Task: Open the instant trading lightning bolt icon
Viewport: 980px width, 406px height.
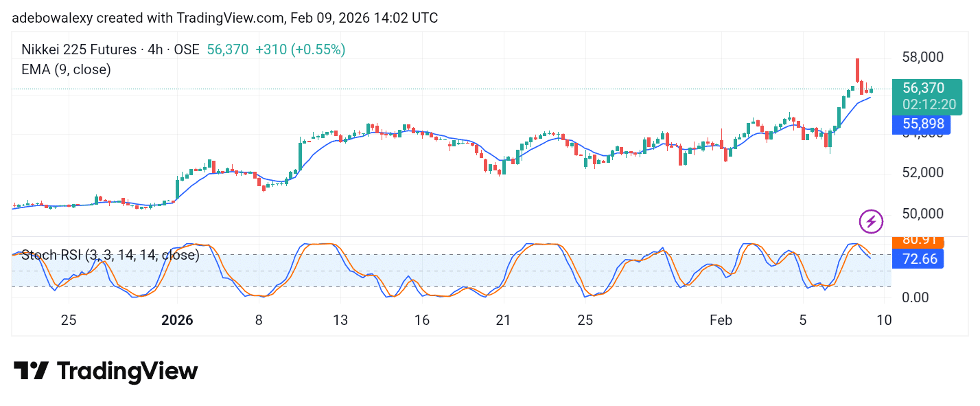Action: [871, 221]
